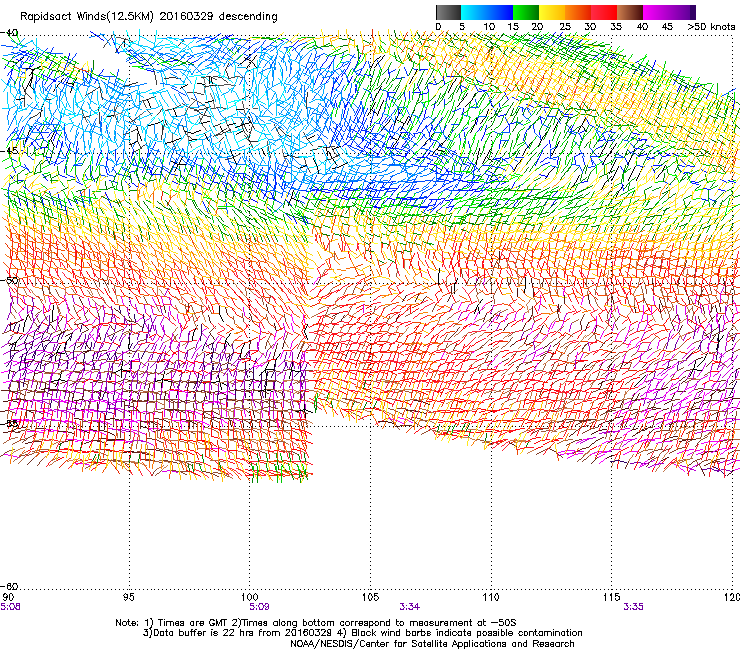
Task: Pick the magenta 40-45 knots legend swatch
Action: point(656,12)
